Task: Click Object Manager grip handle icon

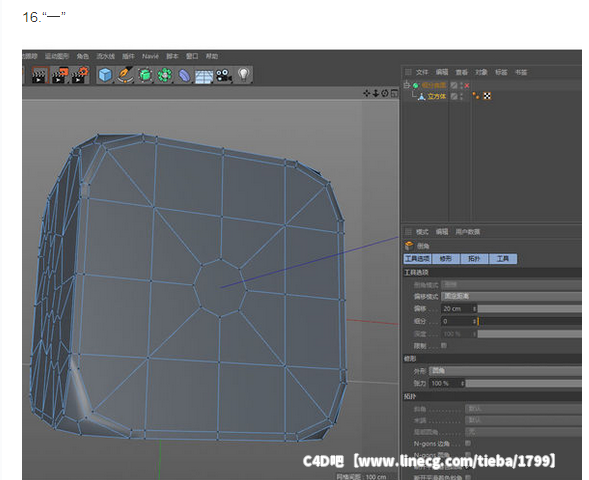Action: click(408, 72)
